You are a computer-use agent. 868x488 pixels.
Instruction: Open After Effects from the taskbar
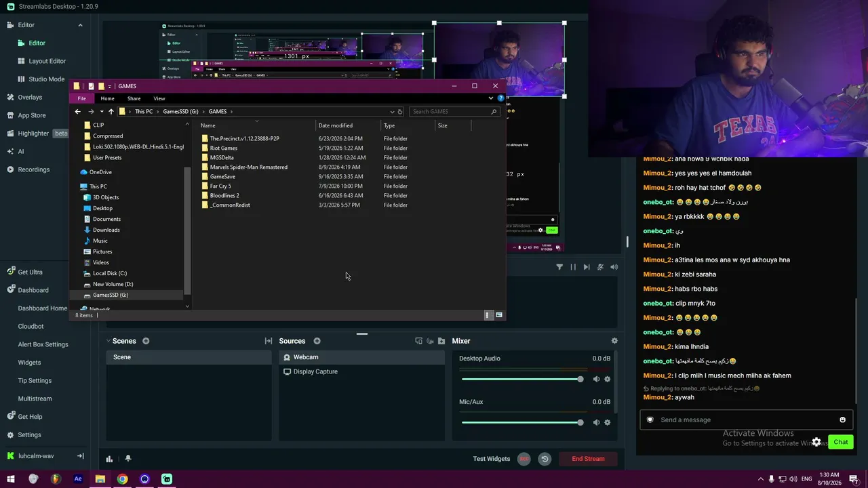[x=78, y=479]
